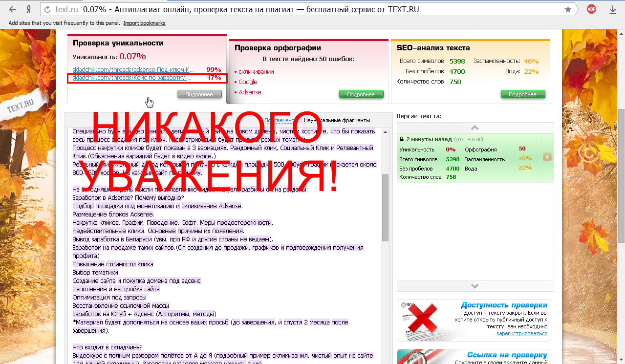This screenshot has width=625, height=364.
Task: Select the spelling error "Google"
Action: [248, 82]
